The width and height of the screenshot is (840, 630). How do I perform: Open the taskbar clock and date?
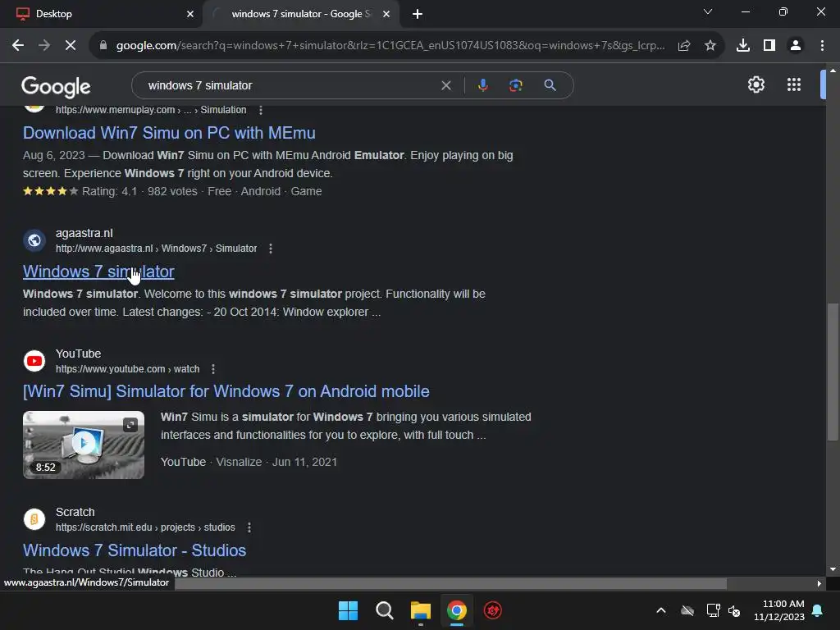pyautogui.click(x=779, y=610)
